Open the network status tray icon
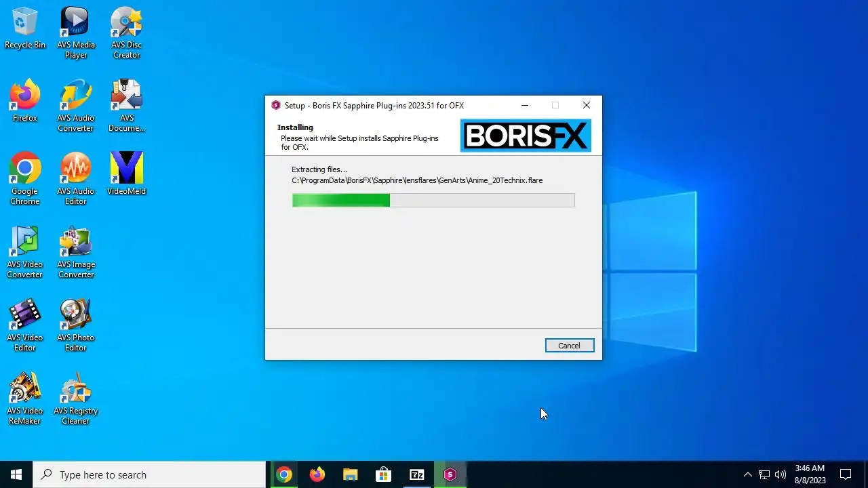 [764, 474]
